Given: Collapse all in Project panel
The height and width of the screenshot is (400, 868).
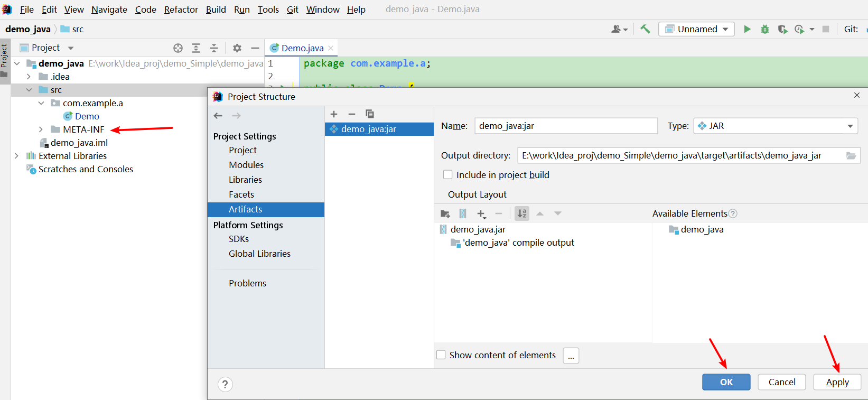Looking at the screenshot, I should pyautogui.click(x=214, y=48).
